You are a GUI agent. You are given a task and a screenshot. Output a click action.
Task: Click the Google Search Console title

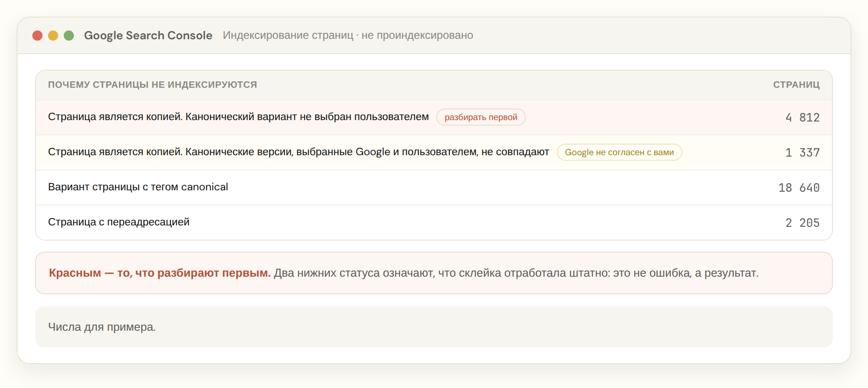point(148,36)
